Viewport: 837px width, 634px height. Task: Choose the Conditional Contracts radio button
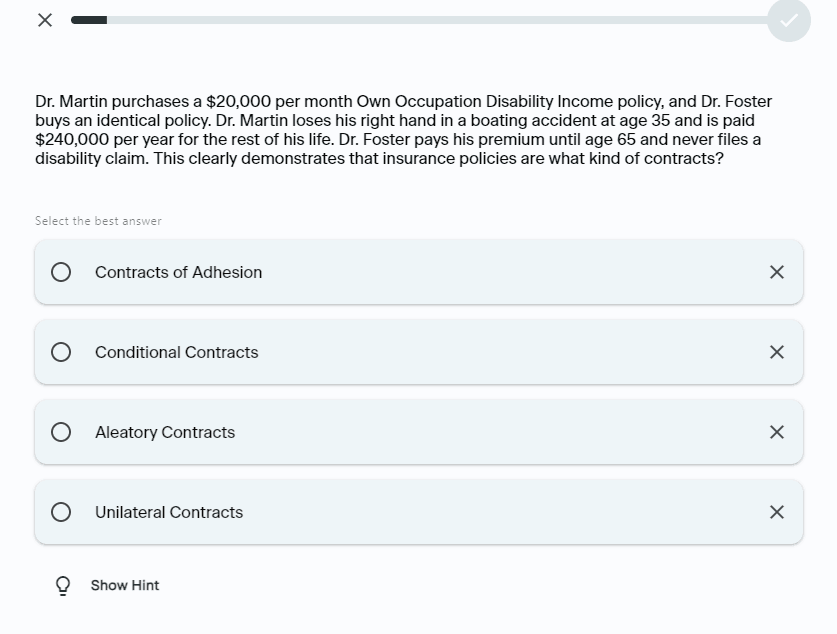[x=61, y=352]
